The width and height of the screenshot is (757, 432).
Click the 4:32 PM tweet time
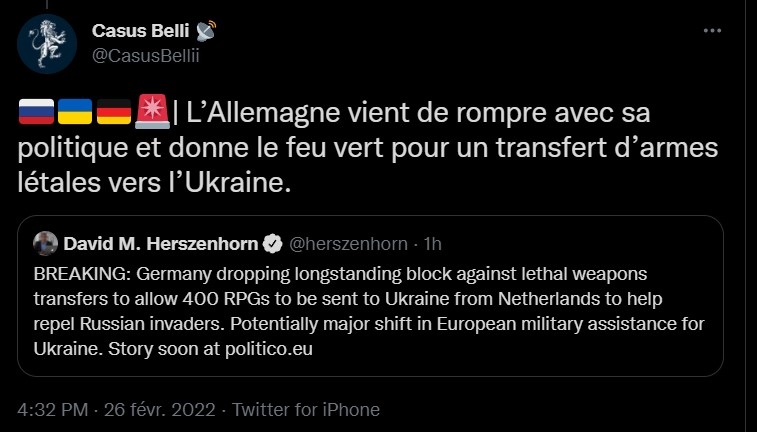pyautogui.click(x=53, y=410)
